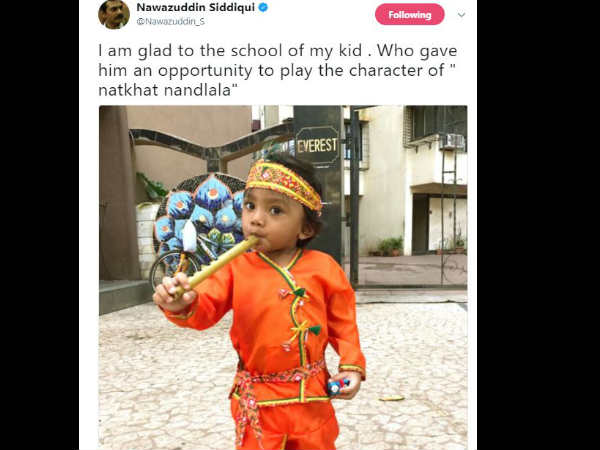Click the EVEREST sign in the photo
This screenshot has height=450, width=600.
click(x=317, y=146)
